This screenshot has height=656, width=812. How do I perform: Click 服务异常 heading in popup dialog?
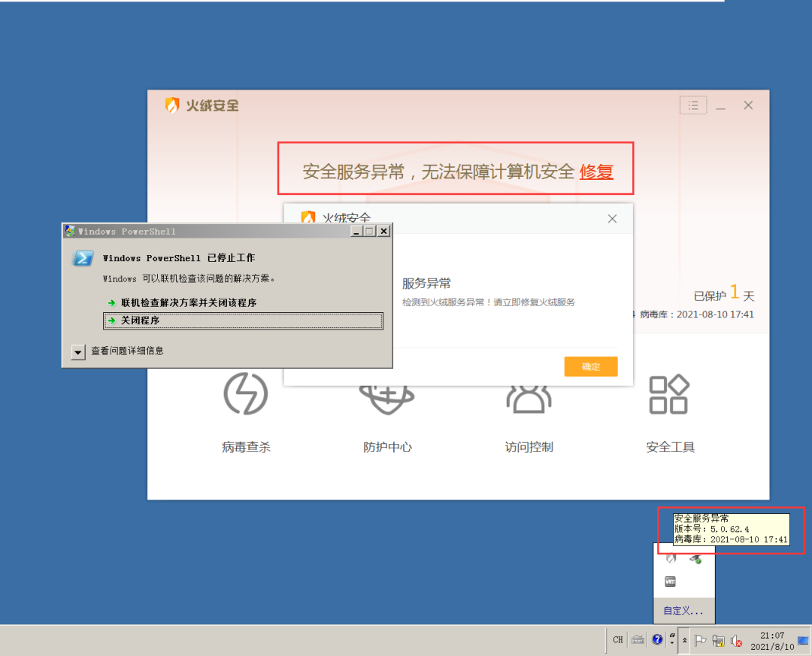pos(426,284)
